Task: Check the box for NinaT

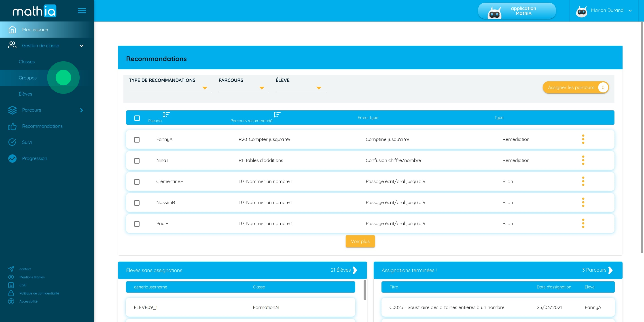Action: click(137, 161)
